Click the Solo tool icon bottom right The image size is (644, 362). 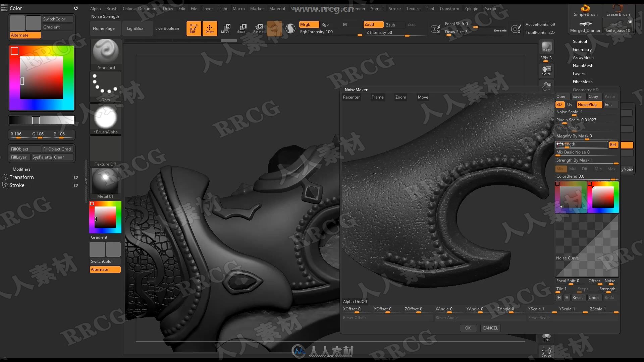pyautogui.click(x=547, y=337)
